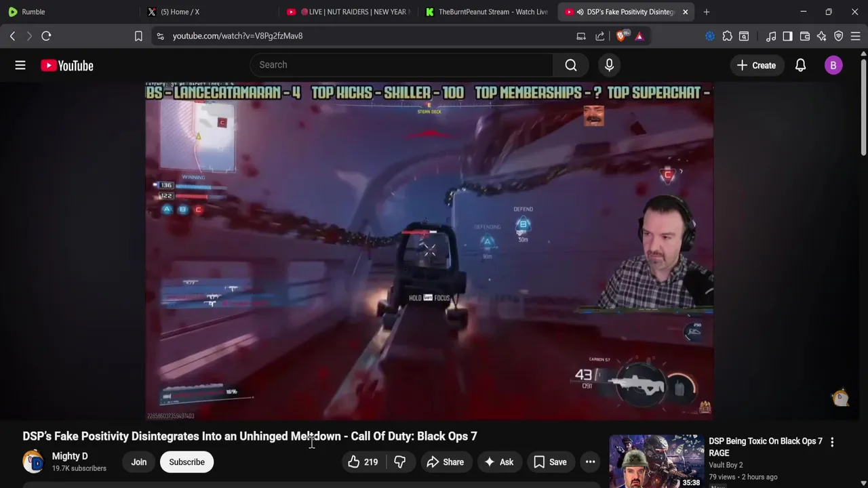Open the Vault Boy 2 channel link
Viewport: 868px width, 488px height.
pyautogui.click(x=726, y=465)
